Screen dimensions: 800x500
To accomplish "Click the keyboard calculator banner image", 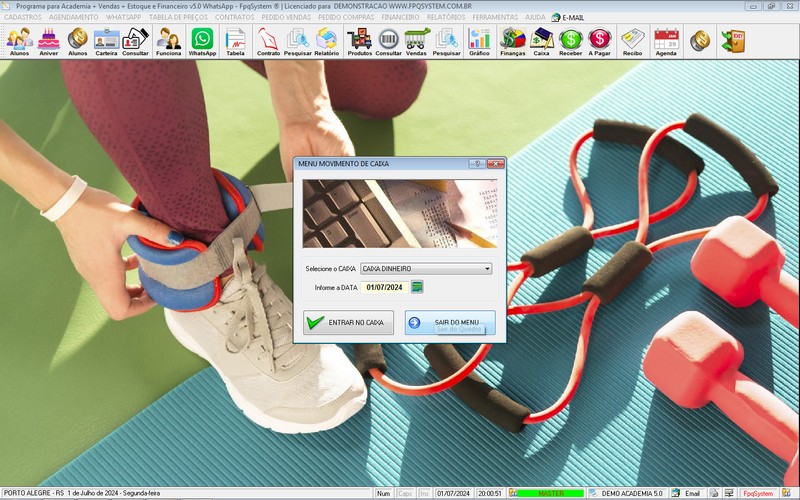I will click(400, 214).
